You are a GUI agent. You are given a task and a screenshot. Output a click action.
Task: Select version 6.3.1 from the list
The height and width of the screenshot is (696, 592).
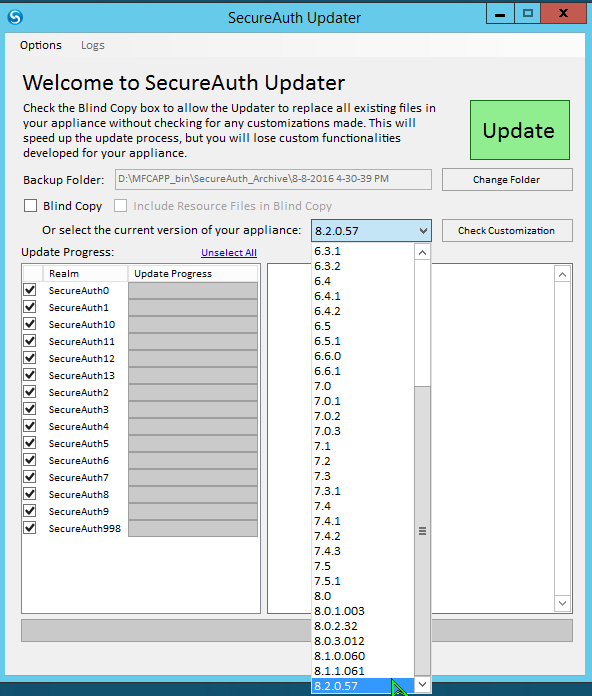363,251
